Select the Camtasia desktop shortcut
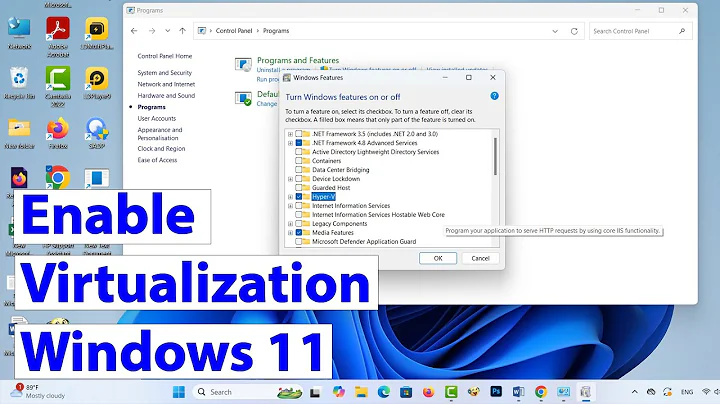This screenshot has width=720, height=404. click(58, 86)
